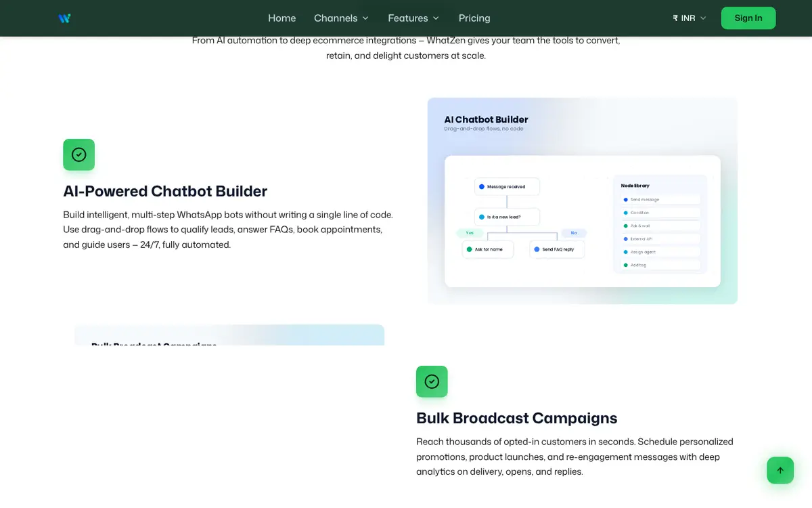Viewport: 812px width, 508px height.
Task: Select 'Condition' in Node library
Action: tap(660, 213)
